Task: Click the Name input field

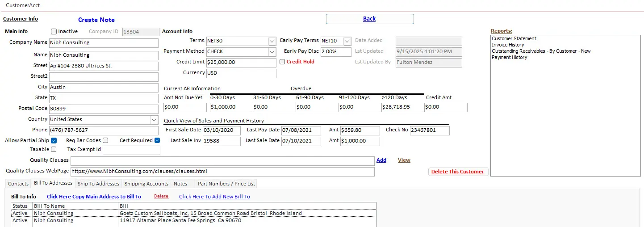Action: click(104, 55)
